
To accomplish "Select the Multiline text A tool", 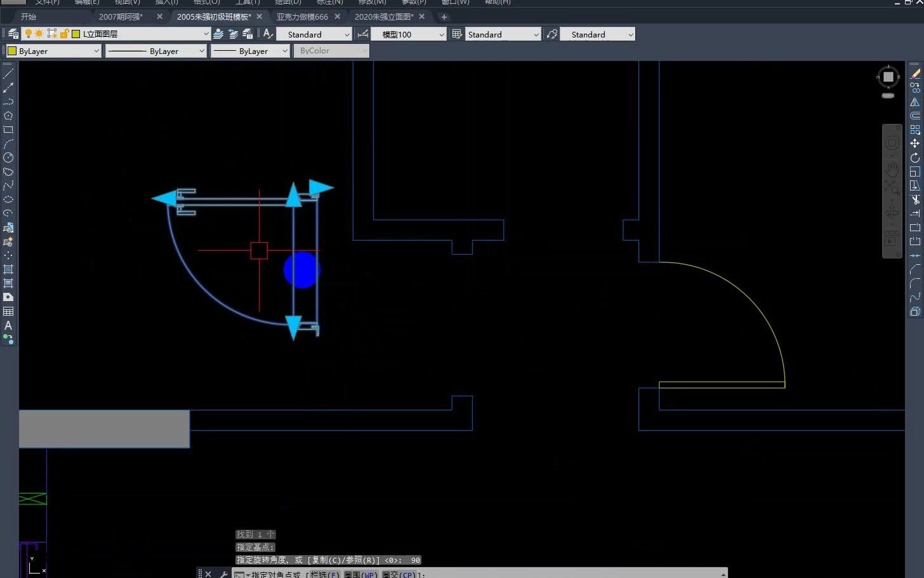I will point(8,325).
